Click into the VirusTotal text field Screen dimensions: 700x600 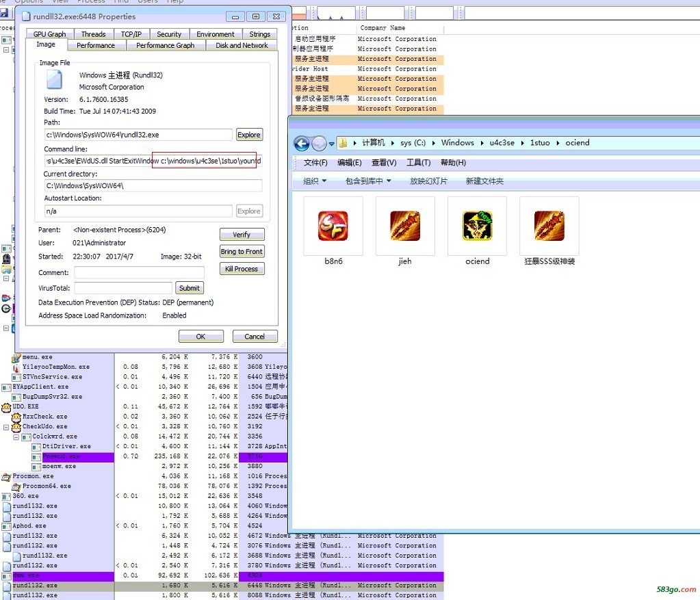[122, 288]
